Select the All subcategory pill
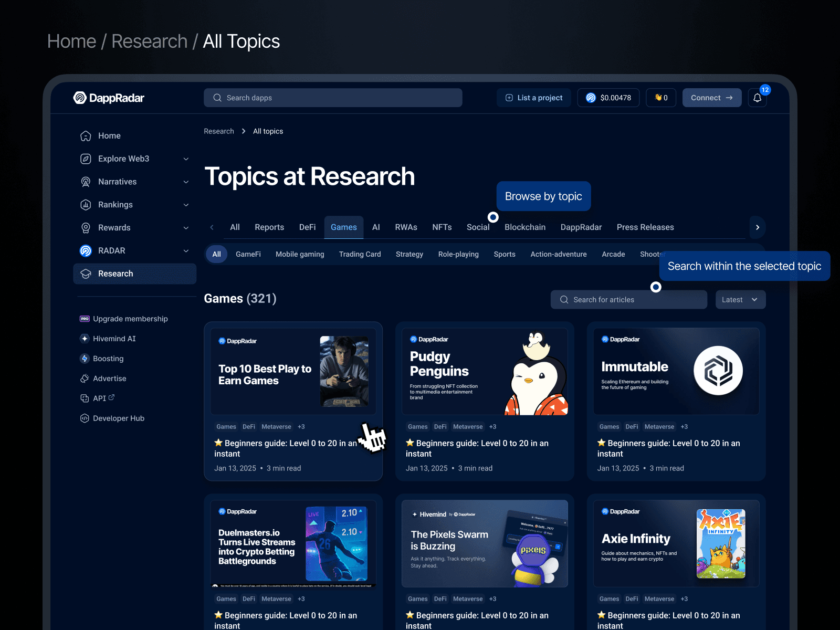 tap(216, 254)
